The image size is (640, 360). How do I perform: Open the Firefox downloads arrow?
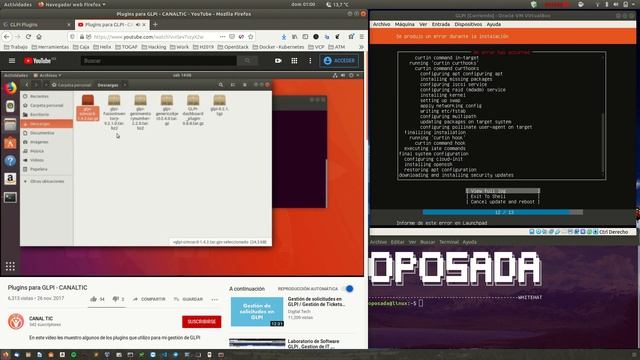pyautogui.click(x=284, y=37)
